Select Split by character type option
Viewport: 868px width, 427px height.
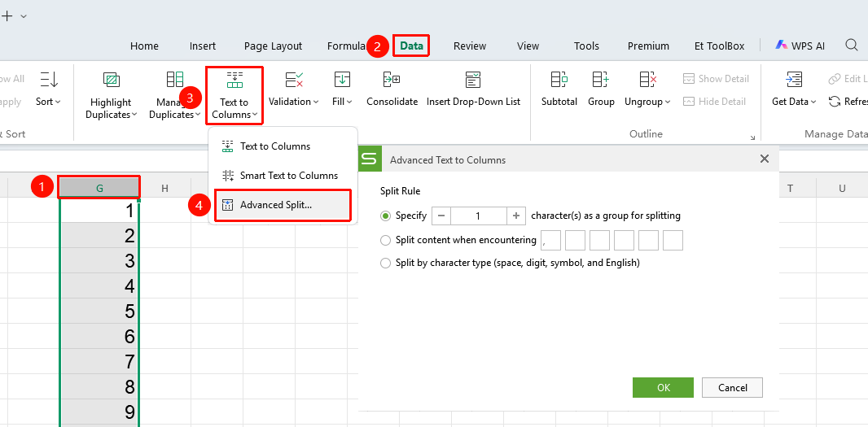coord(385,264)
